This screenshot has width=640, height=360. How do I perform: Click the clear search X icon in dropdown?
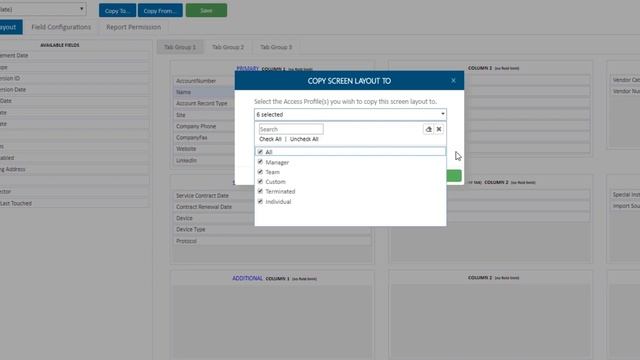point(439,129)
